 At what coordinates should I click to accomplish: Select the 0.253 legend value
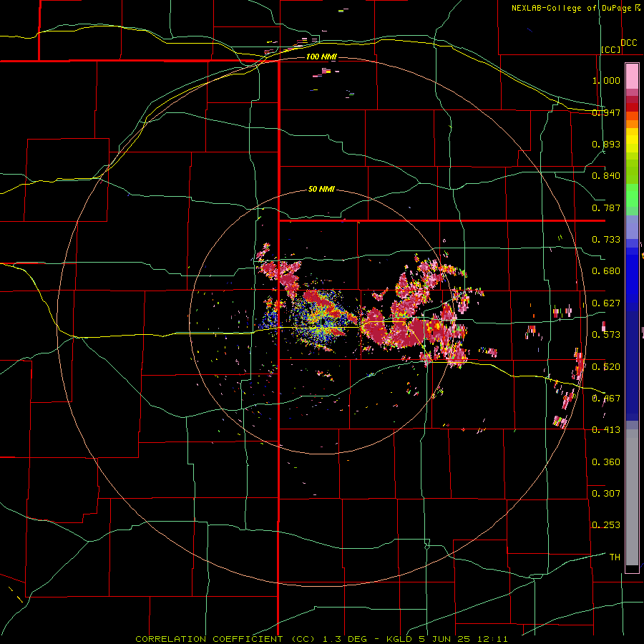pos(606,525)
